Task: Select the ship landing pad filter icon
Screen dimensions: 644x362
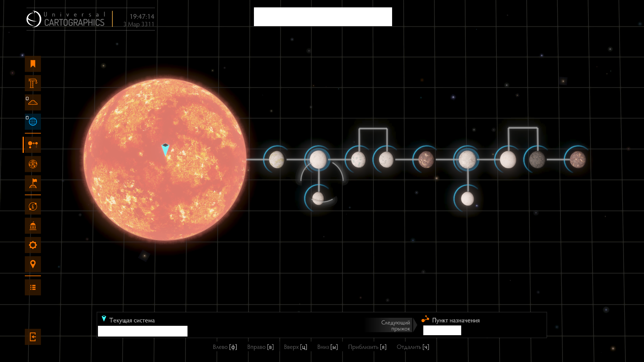Action: pyautogui.click(x=33, y=102)
